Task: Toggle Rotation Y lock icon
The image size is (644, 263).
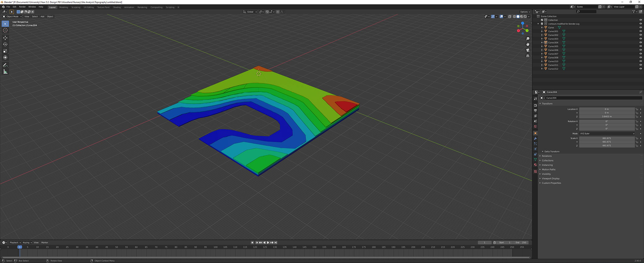Action: [x=637, y=125]
